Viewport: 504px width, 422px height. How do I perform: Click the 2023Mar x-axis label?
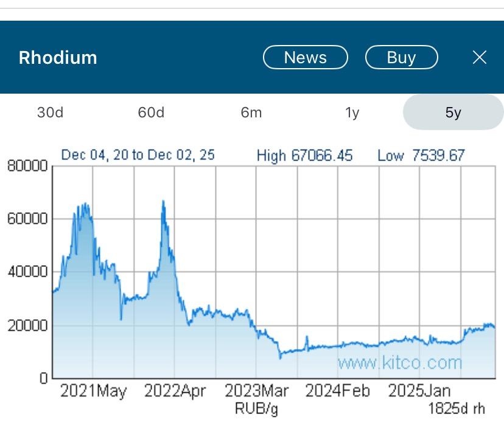pos(256,391)
